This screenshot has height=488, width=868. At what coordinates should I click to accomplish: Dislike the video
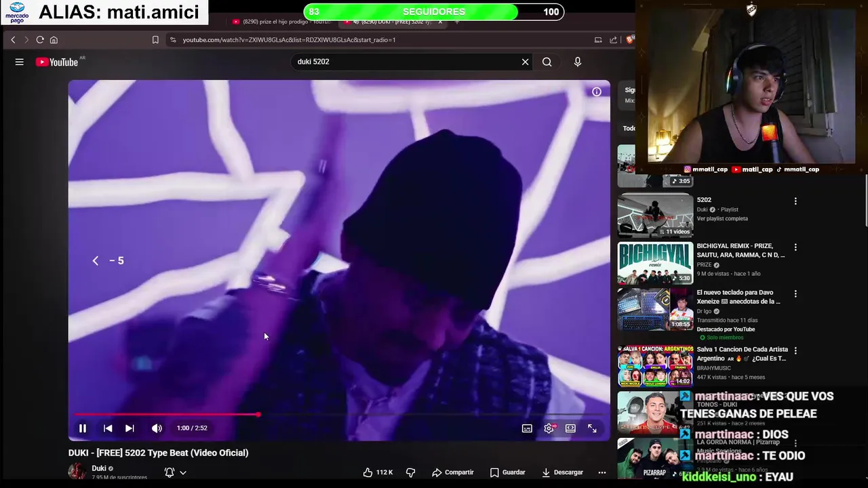410,472
